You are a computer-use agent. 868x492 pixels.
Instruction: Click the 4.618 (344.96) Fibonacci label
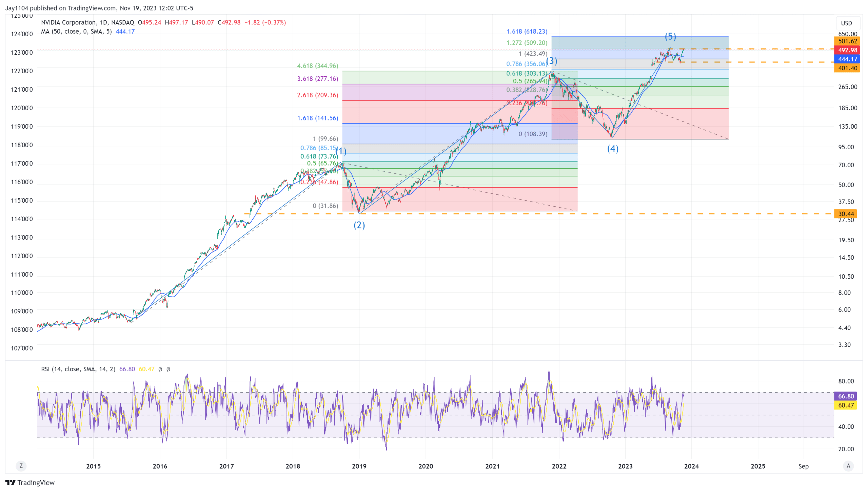[318, 65]
